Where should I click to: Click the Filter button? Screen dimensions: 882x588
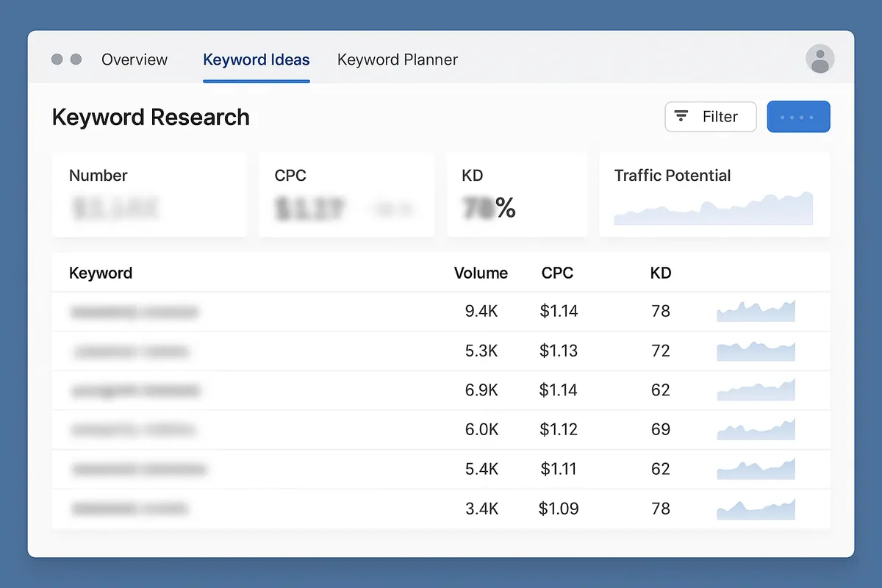point(711,117)
